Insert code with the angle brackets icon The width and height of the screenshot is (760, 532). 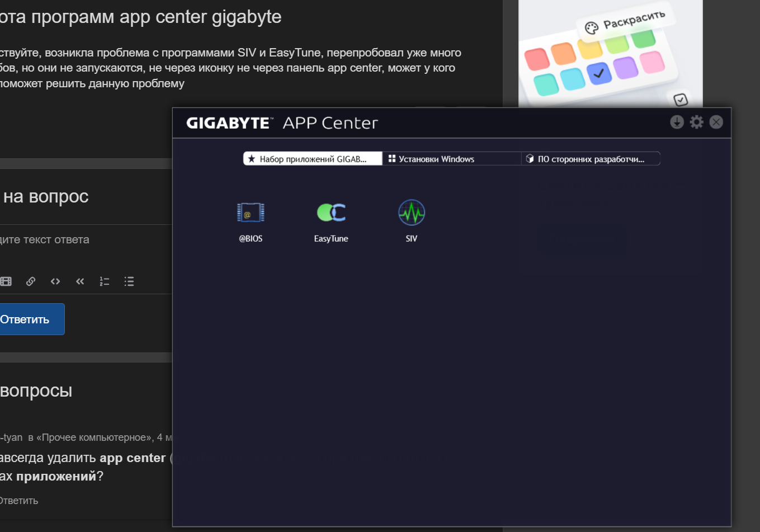[55, 281]
